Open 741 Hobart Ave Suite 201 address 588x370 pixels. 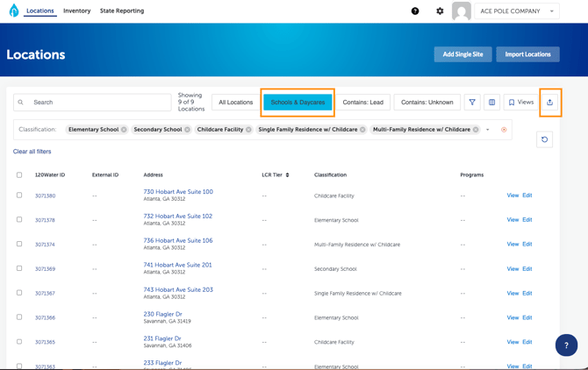pos(178,265)
